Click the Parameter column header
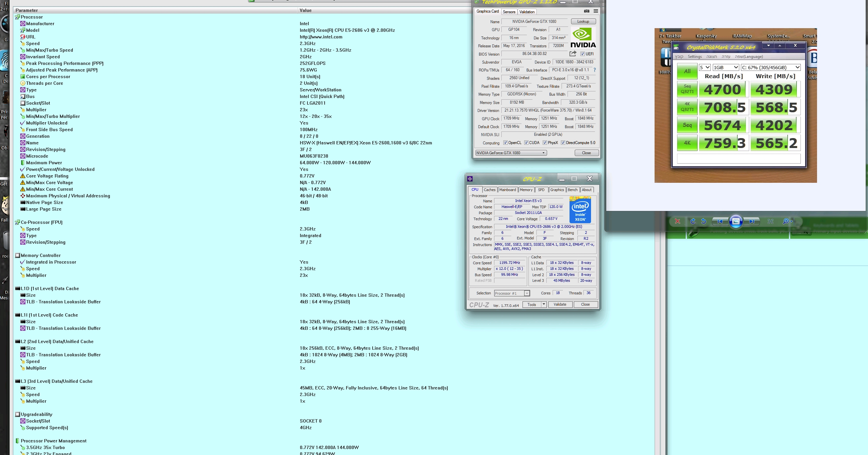The width and height of the screenshot is (868, 455). tap(155, 11)
